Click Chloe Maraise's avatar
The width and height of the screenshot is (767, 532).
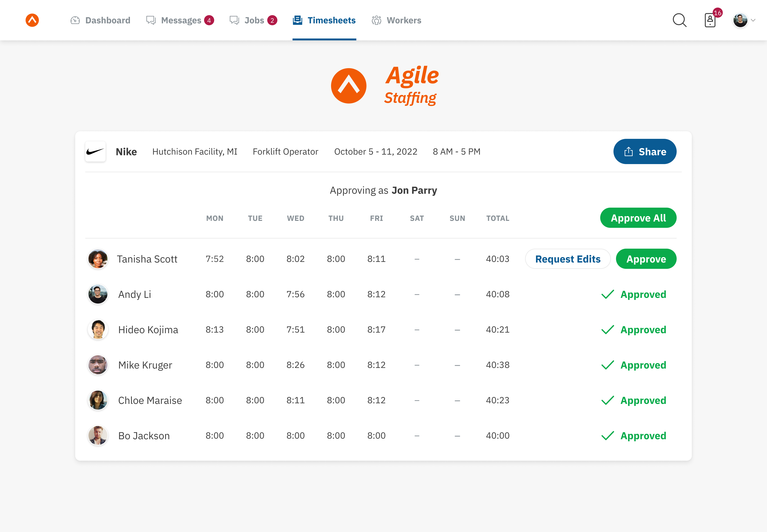98,400
